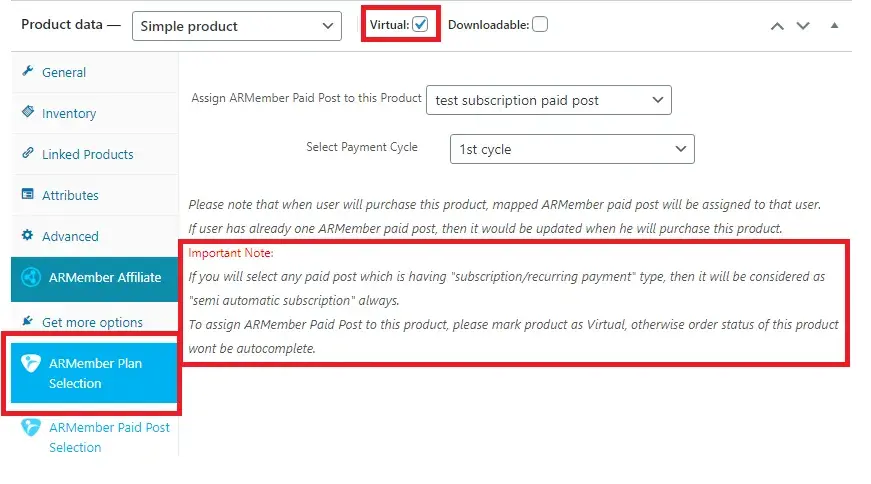Click the ARMember Plan Selection shield icon
This screenshot has width=871, height=484.
pos(31,364)
